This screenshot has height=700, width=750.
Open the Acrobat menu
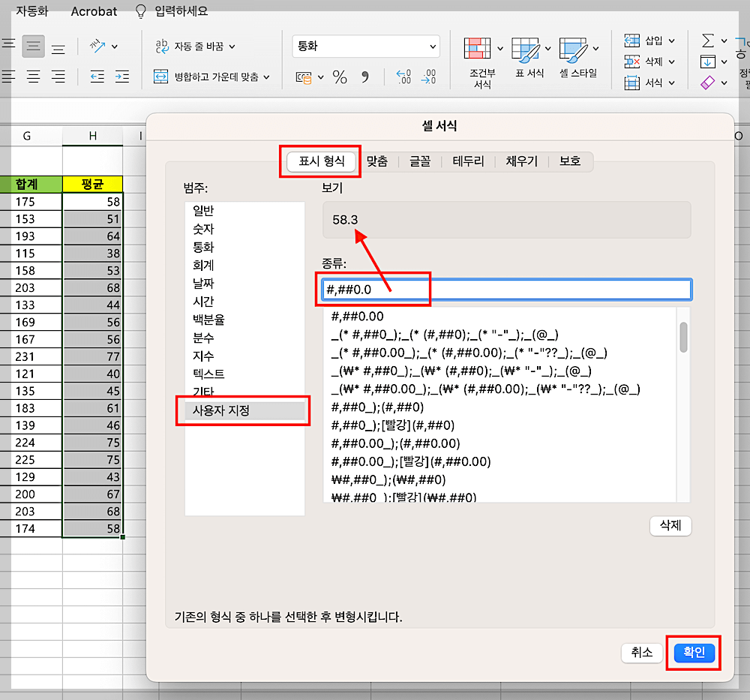tap(93, 11)
